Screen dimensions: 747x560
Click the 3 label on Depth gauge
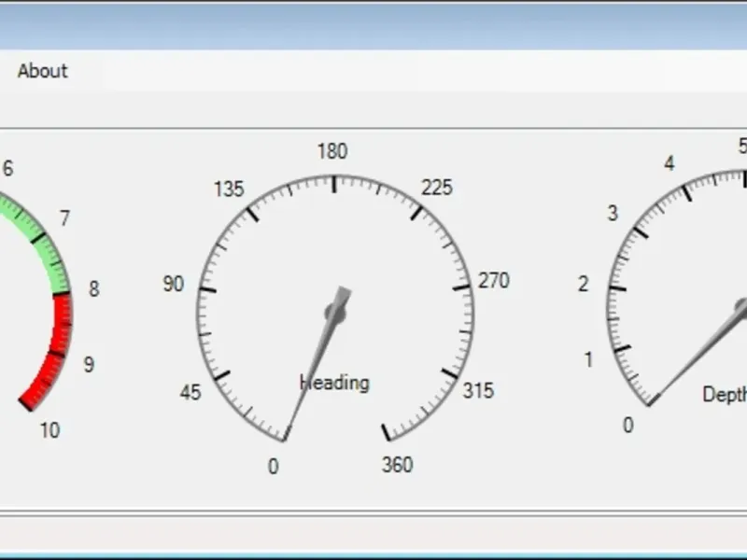coord(613,214)
